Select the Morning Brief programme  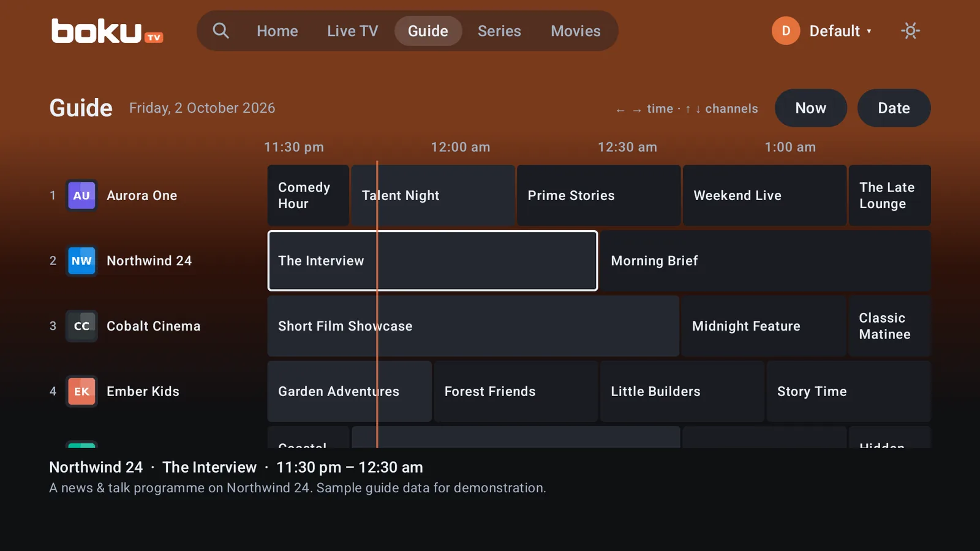766,261
